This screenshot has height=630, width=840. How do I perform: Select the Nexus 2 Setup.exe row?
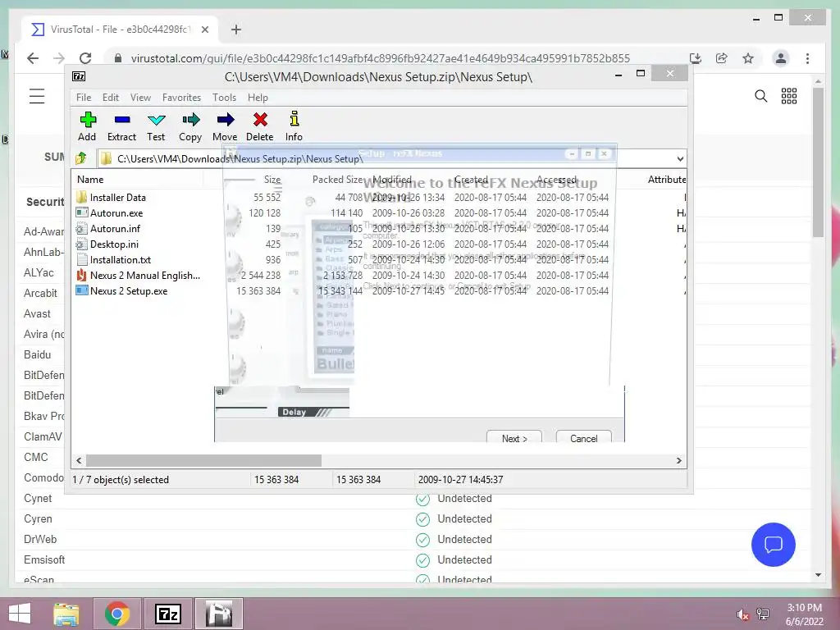(378, 291)
